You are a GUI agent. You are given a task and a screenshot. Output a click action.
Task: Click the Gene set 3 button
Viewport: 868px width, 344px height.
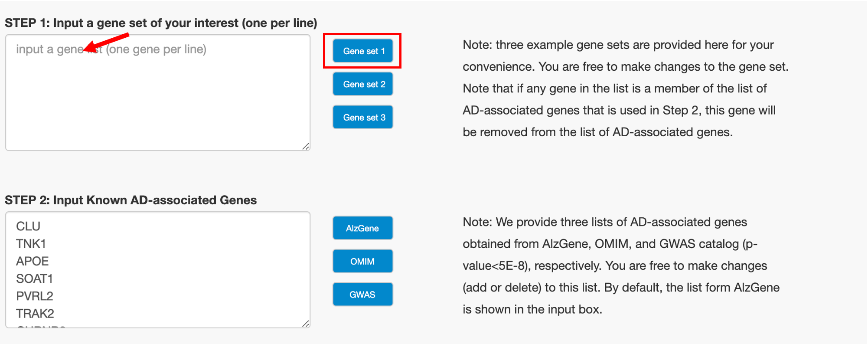[x=363, y=117]
